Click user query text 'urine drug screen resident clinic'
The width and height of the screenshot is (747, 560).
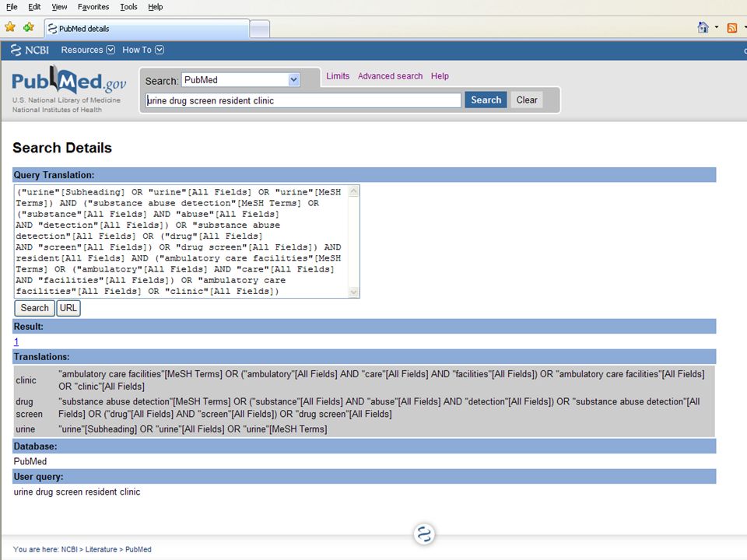(77, 492)
